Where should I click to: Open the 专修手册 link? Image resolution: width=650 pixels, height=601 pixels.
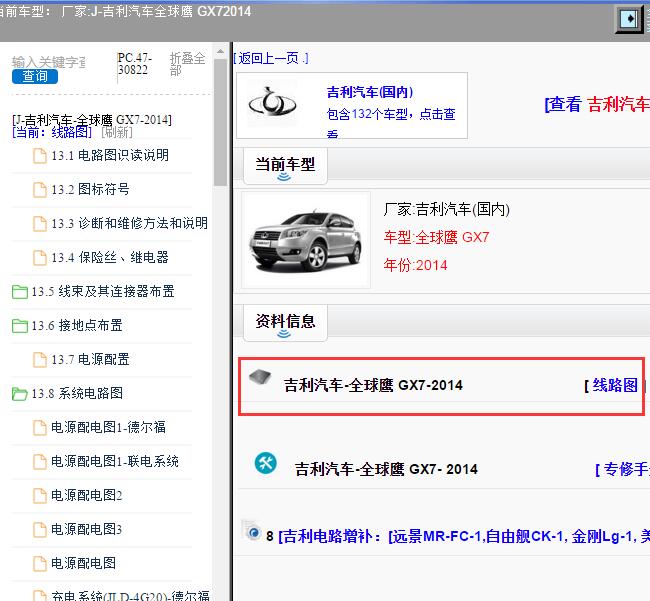(x=626, y=469)
